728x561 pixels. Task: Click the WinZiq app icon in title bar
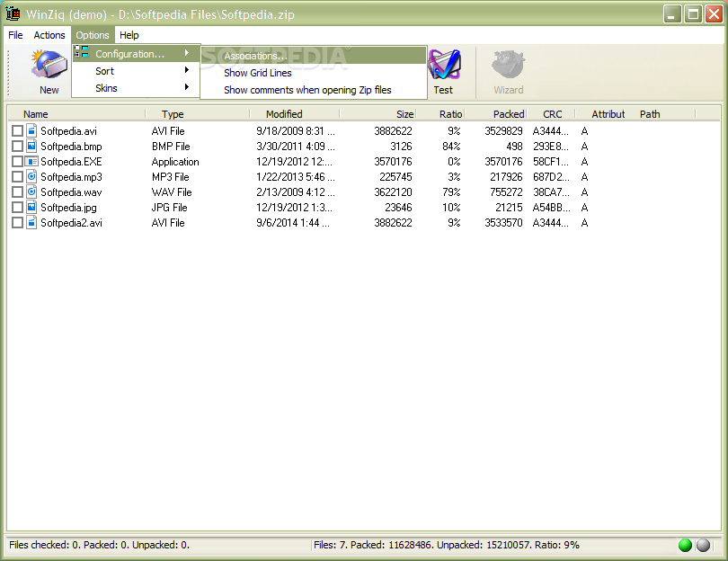[x=13, y=13]
